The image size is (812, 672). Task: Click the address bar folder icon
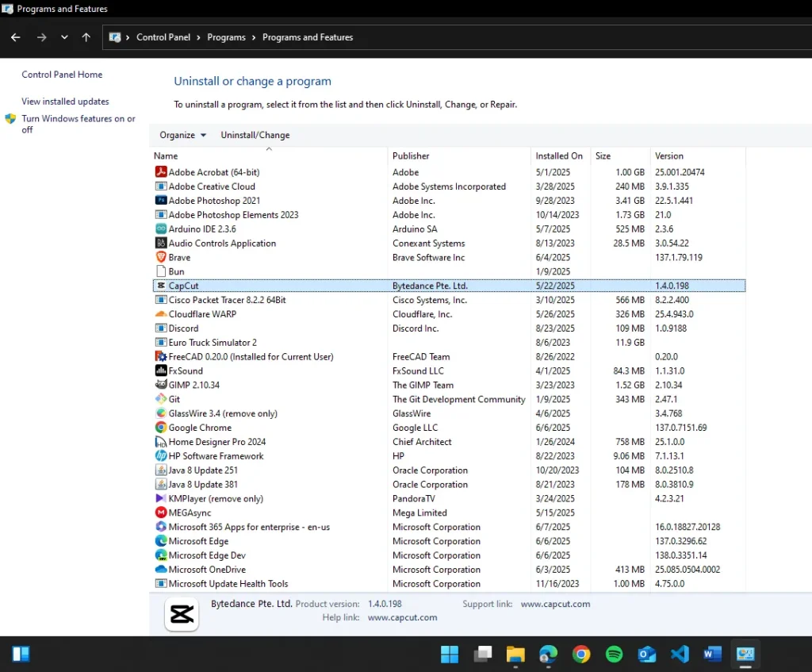click(114, 37)
